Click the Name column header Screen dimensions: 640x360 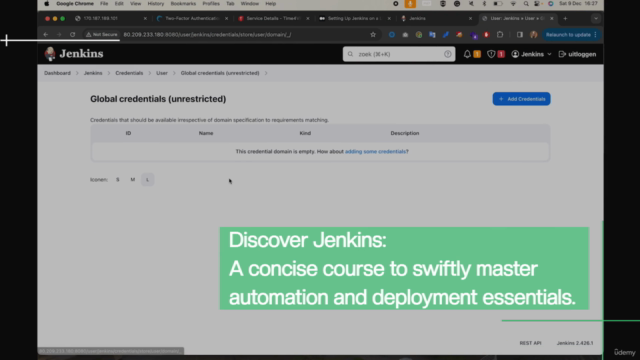[206, 133]
